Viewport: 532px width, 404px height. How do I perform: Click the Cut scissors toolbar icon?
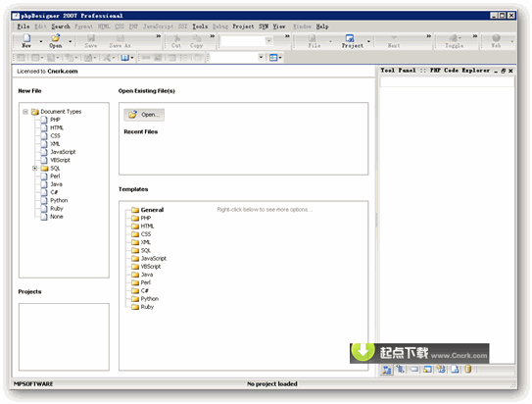coord(176,37)
